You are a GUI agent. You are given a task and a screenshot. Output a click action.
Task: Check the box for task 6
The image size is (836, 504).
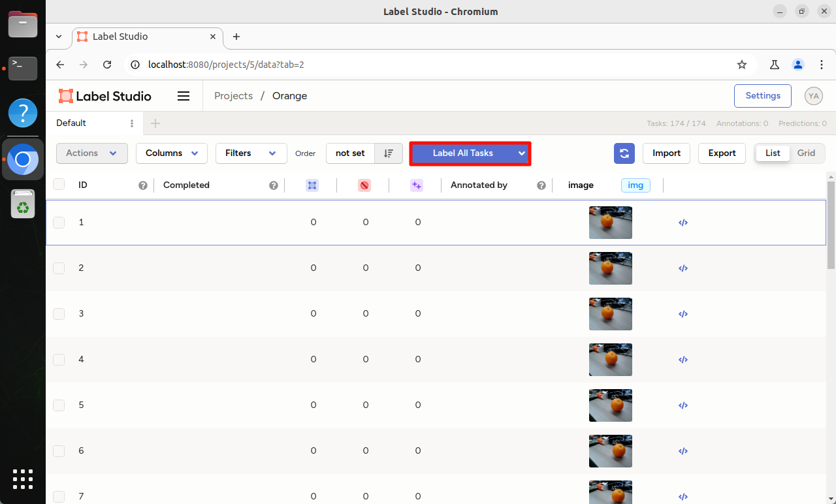(59, 451)
